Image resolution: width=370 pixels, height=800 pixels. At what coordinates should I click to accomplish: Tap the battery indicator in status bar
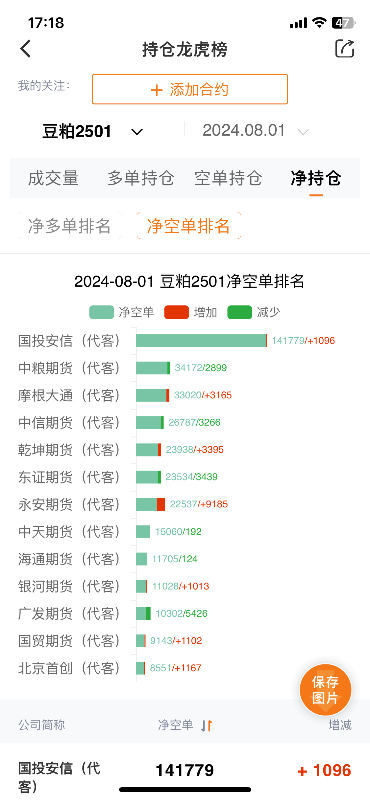pyautogui.click(x=342, y=22)
